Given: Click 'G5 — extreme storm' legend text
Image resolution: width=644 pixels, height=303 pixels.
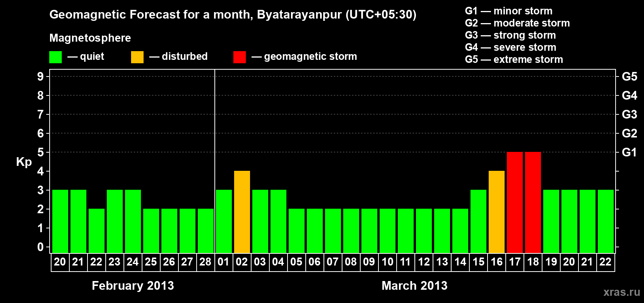Looking at the screenshot, I should click(x=514, y=59).
